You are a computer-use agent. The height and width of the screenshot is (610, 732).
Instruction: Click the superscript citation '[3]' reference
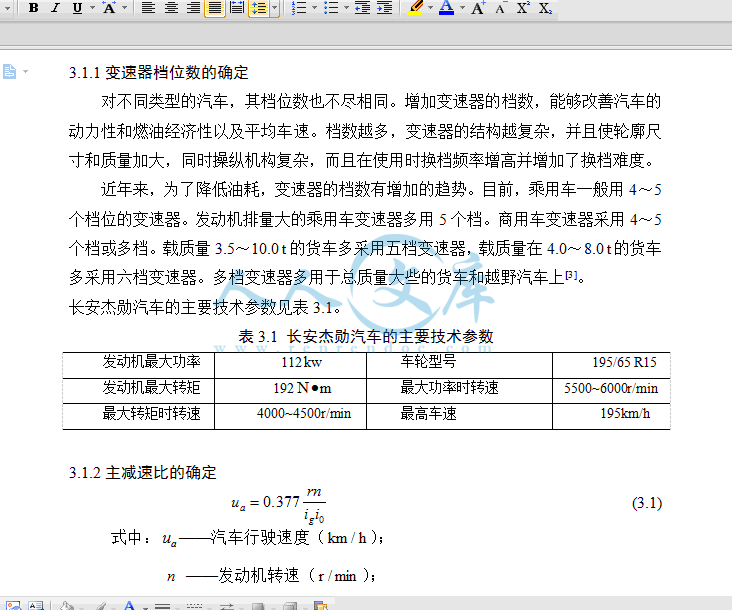[x=571, y=275]
